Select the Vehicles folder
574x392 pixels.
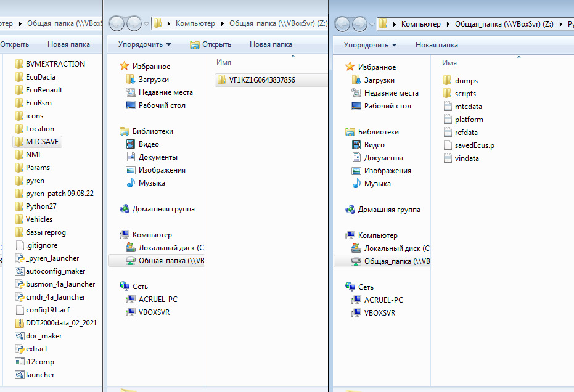[x=34, y=219]
